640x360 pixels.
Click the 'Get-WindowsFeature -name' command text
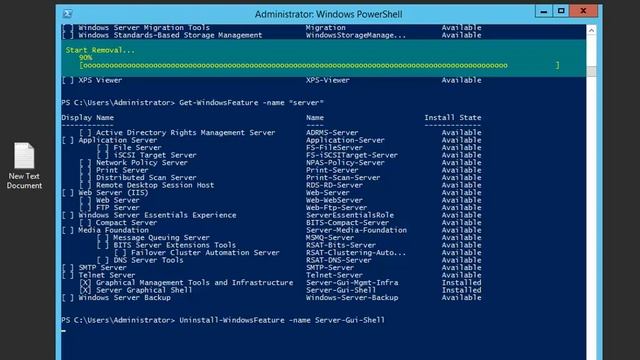pos(231,102)
